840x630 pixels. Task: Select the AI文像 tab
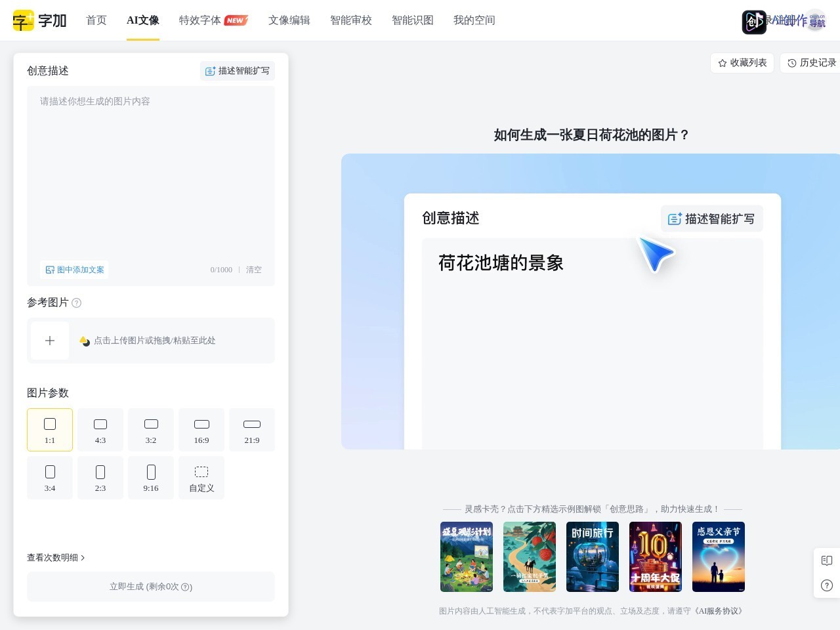[x=143, y=20]
